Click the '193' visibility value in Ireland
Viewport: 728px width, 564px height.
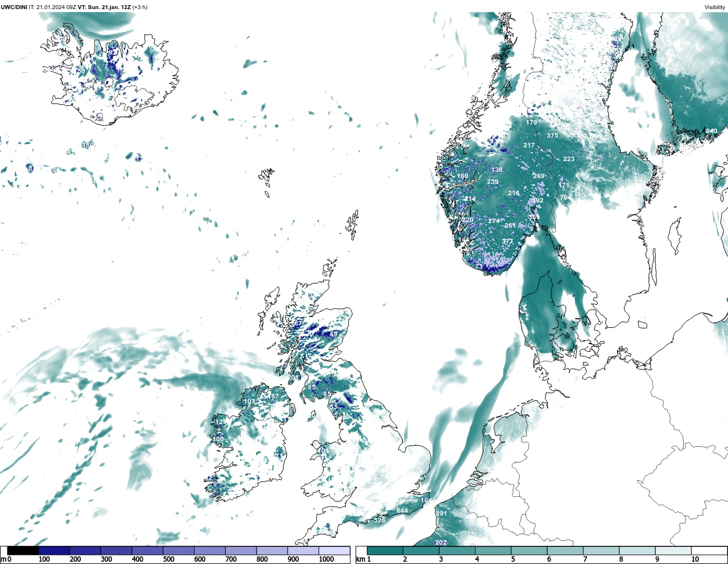(250, 402)
